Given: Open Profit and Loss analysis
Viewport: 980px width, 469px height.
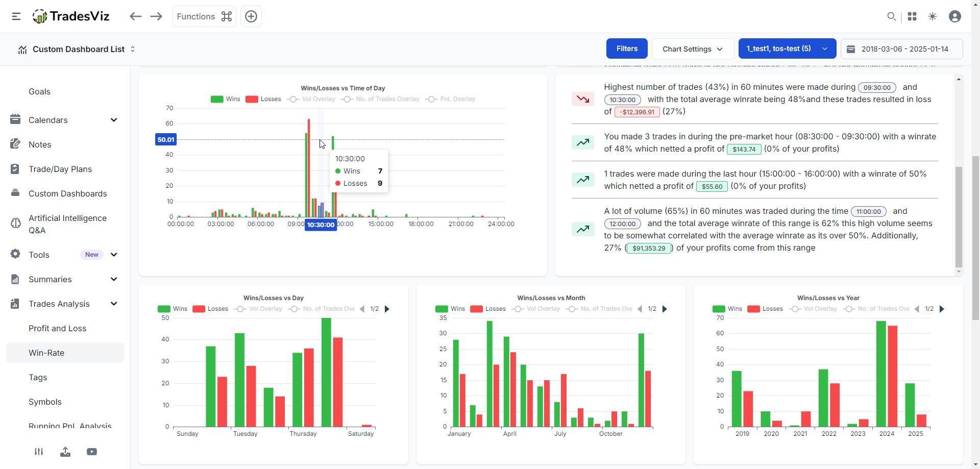Looking at the screenshot, I should click(57, 328).
